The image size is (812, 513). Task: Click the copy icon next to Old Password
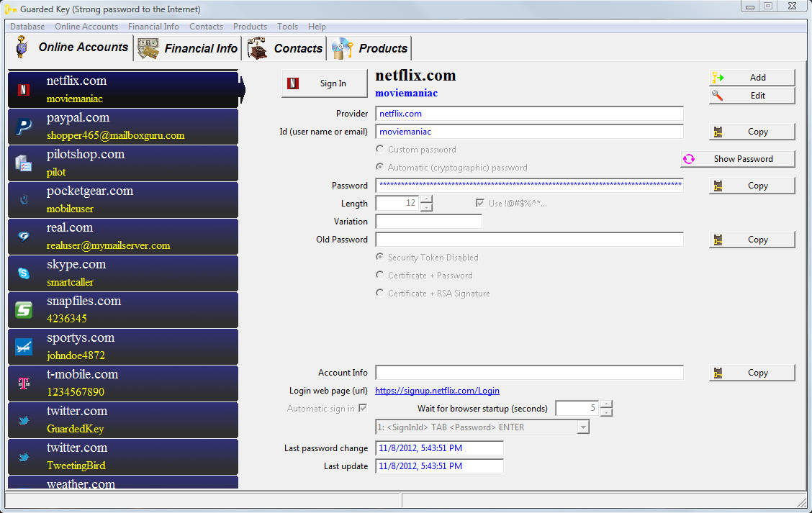pos(718,240)
